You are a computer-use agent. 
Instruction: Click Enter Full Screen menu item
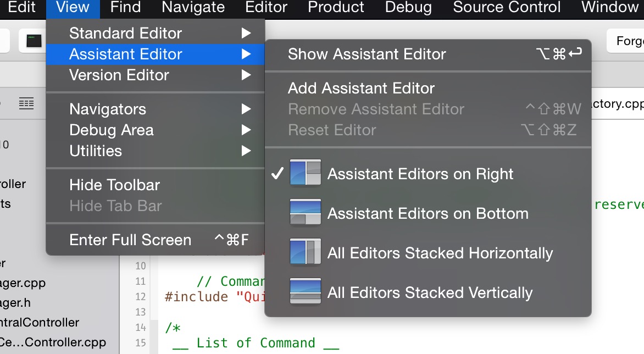pos(130,240)
